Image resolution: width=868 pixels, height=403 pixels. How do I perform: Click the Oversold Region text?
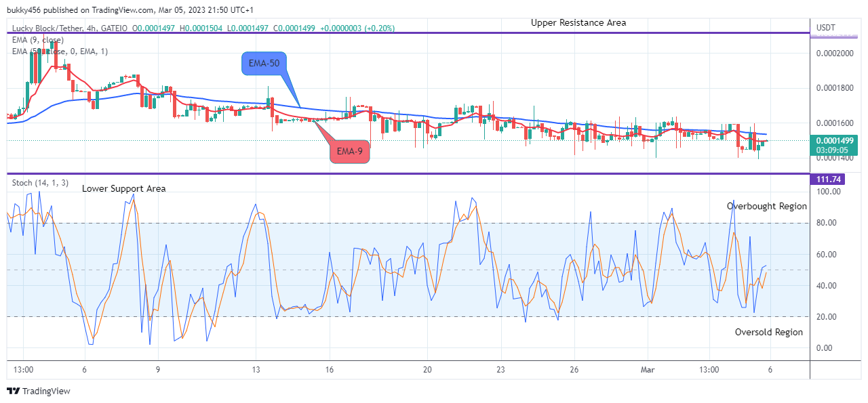[x=769, y=332]
